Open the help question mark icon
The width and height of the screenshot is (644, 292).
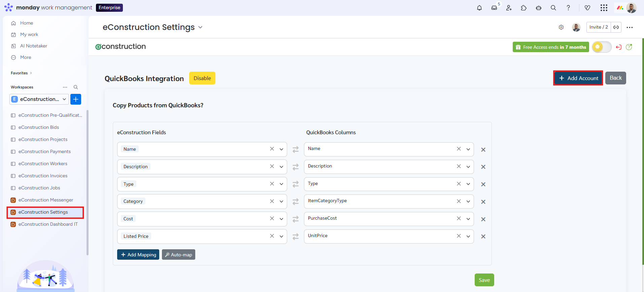click(568, 8)
